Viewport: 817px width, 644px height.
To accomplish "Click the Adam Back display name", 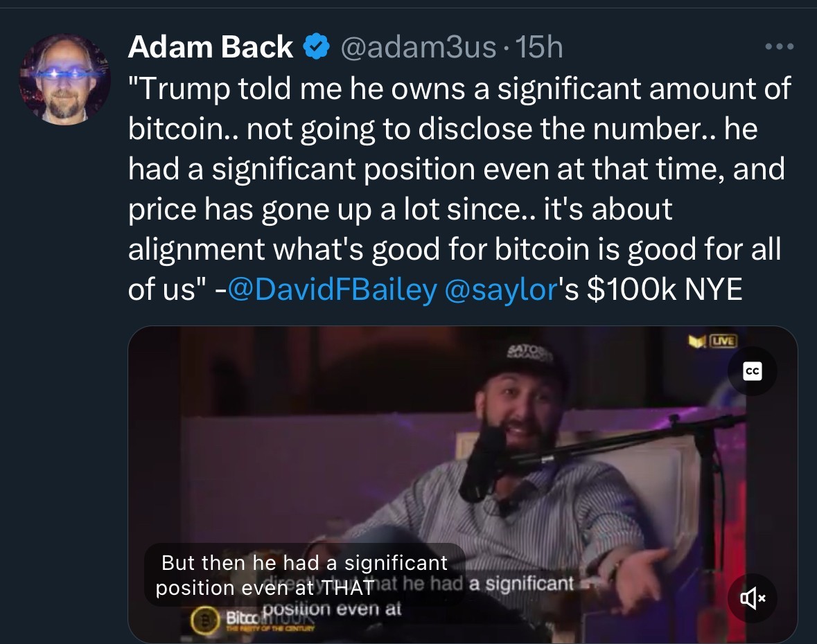I will pos(210,47).
